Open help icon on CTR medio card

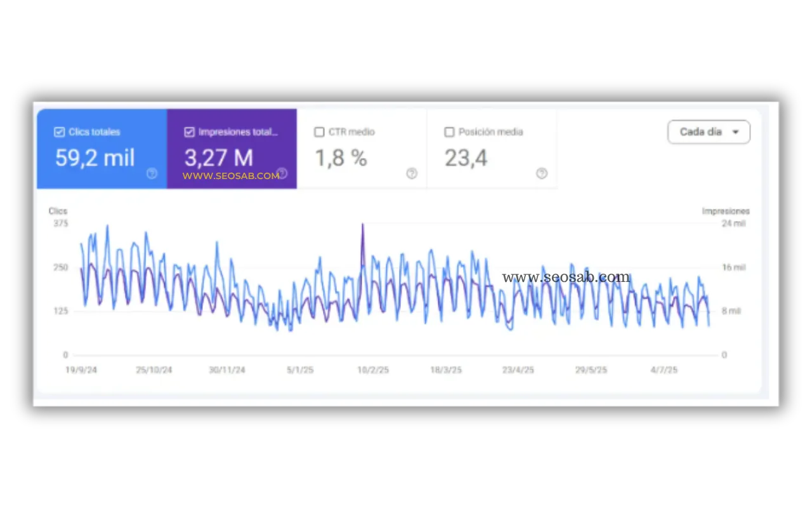(x=412, y=173)
